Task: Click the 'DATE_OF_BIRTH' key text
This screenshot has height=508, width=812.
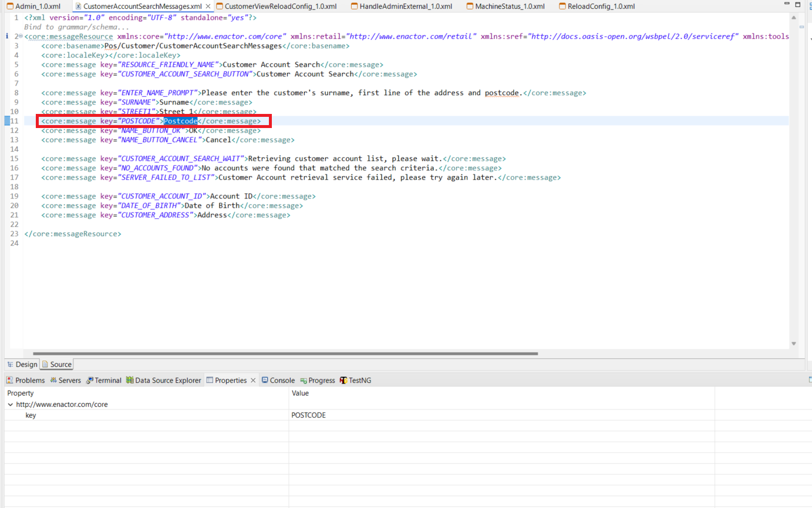Action: (149, 206)
